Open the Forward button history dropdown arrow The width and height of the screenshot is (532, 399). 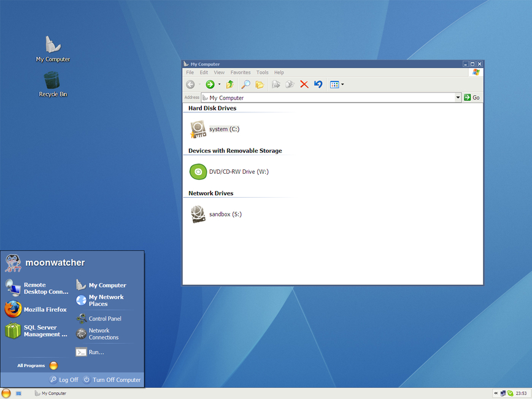click(x=219, y=85)
